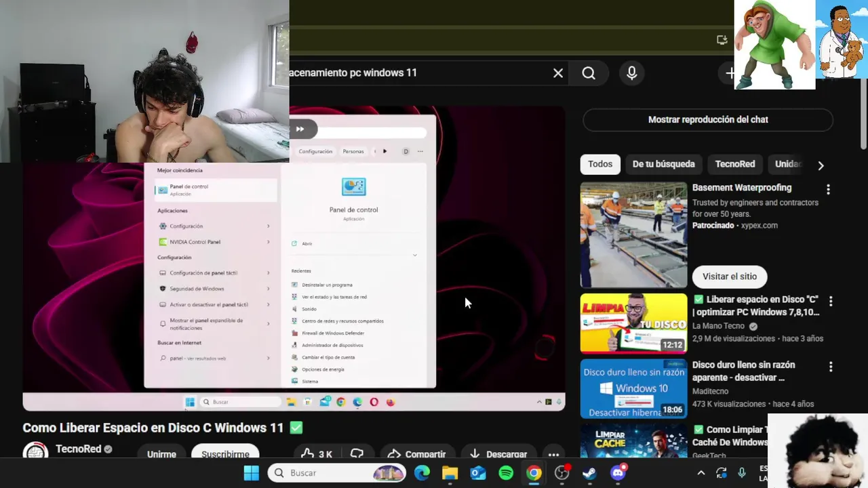Click the fast-forward overlay icon in the video
The height and width of the screenshot is (488, 868).
[300, 129]
